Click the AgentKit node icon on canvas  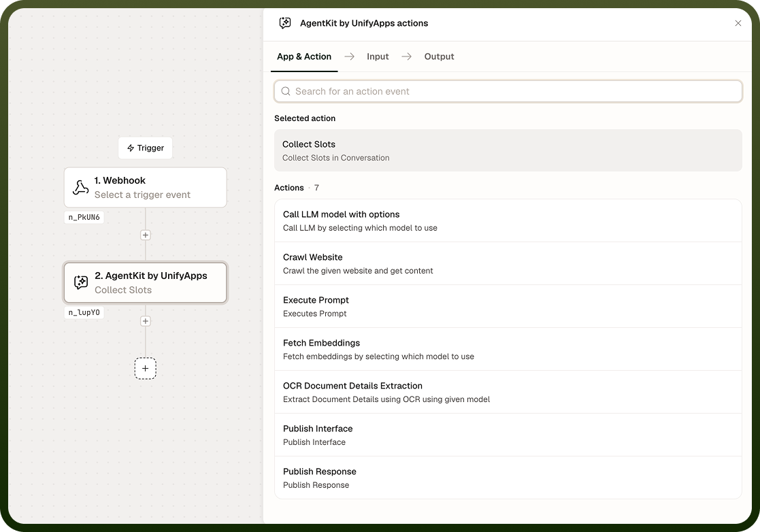tap(81, 282)
